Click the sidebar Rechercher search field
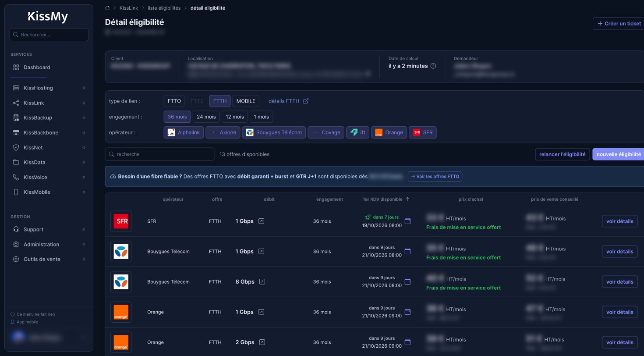 pos(49,35)
